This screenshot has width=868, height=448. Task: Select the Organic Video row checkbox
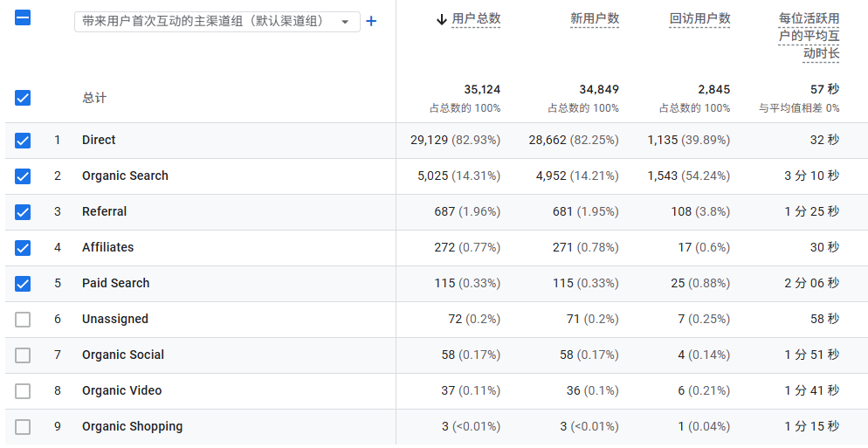coord(23,391)
